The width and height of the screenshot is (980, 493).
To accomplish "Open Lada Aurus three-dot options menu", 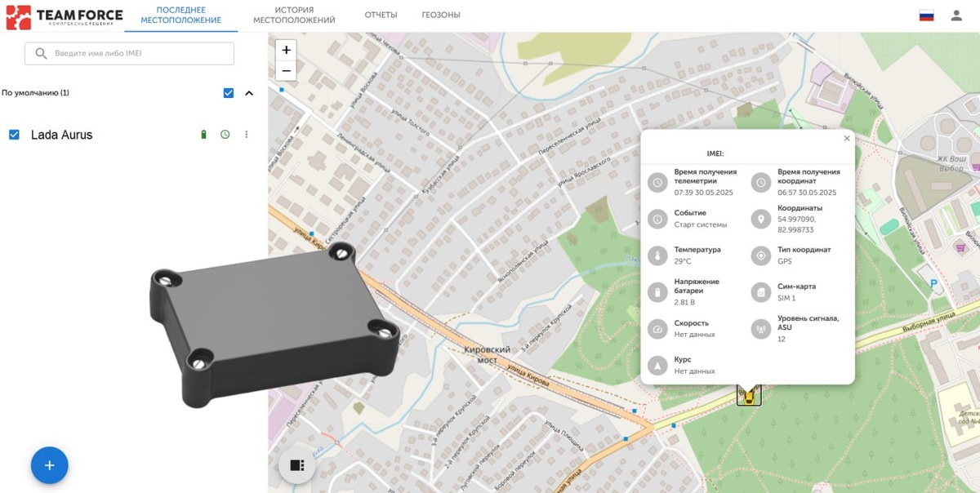I will [247, 135].
